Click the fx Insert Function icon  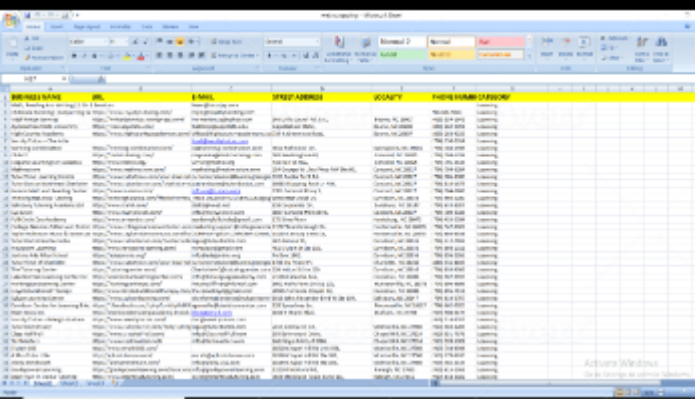click(102, 79)
